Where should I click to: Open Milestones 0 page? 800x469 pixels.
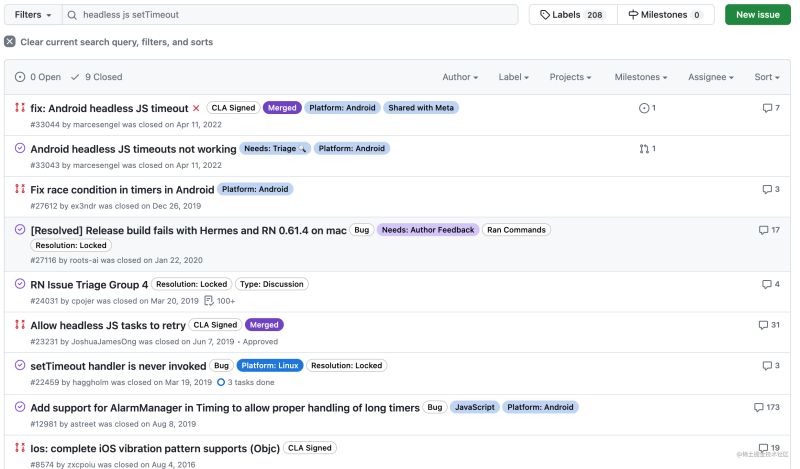tap(666, 15)
